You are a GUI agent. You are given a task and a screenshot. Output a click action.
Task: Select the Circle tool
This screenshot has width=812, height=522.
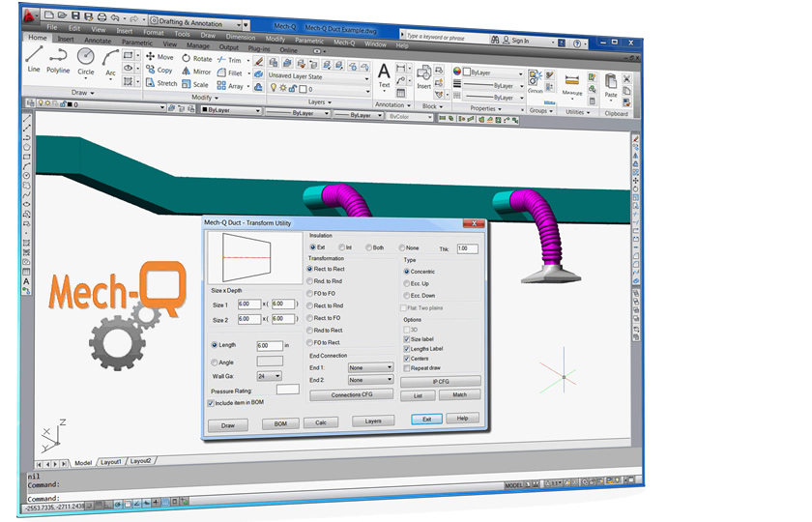click(x=85, y=61)
